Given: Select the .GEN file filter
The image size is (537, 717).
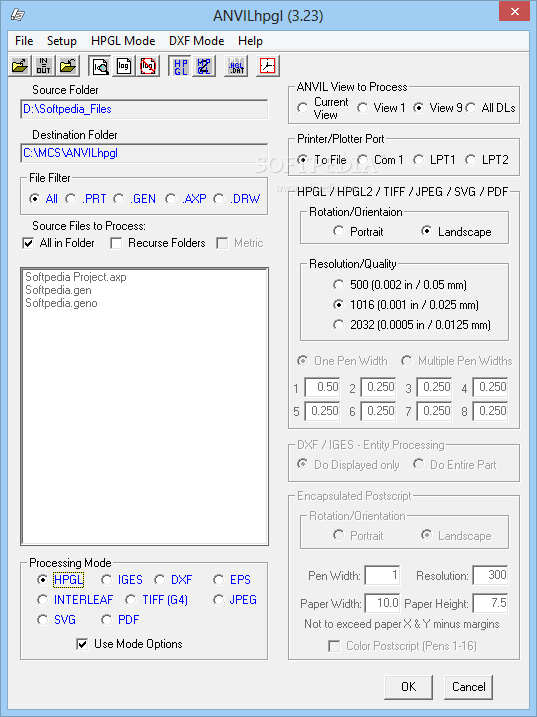Looking at the screenshot, I should [135, 199].
